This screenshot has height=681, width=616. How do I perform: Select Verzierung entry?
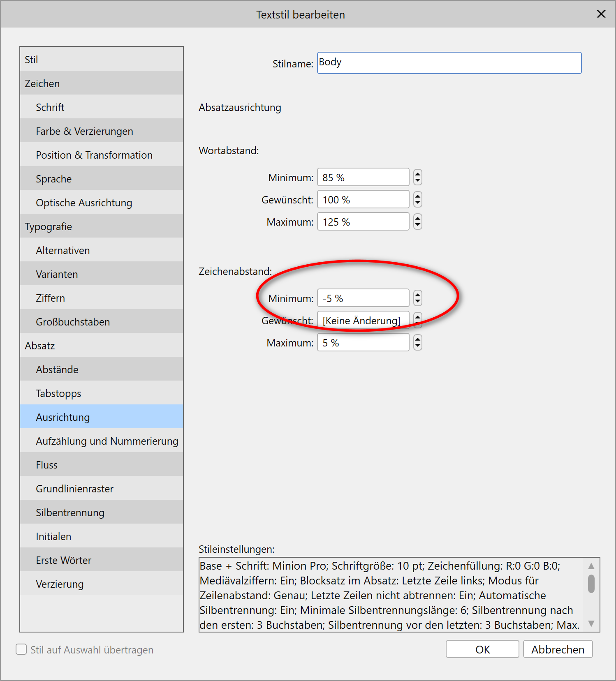click(x=102, y=584)
